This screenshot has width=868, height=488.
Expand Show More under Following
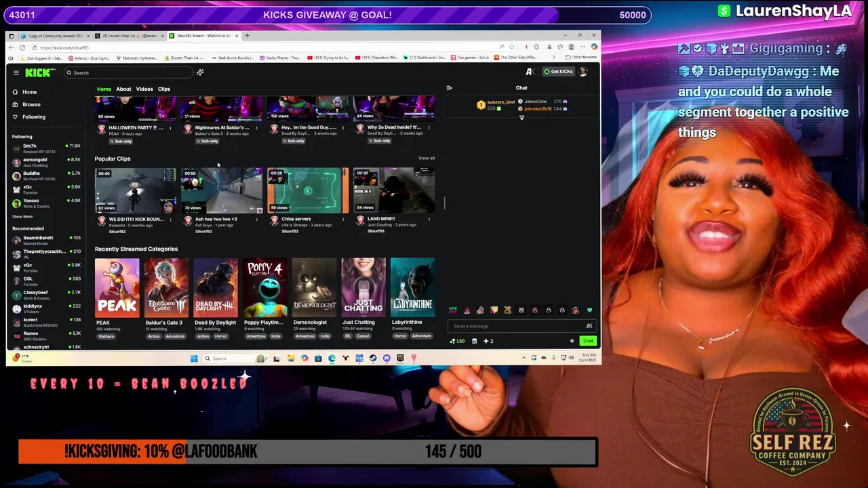[x=22, y=217]
